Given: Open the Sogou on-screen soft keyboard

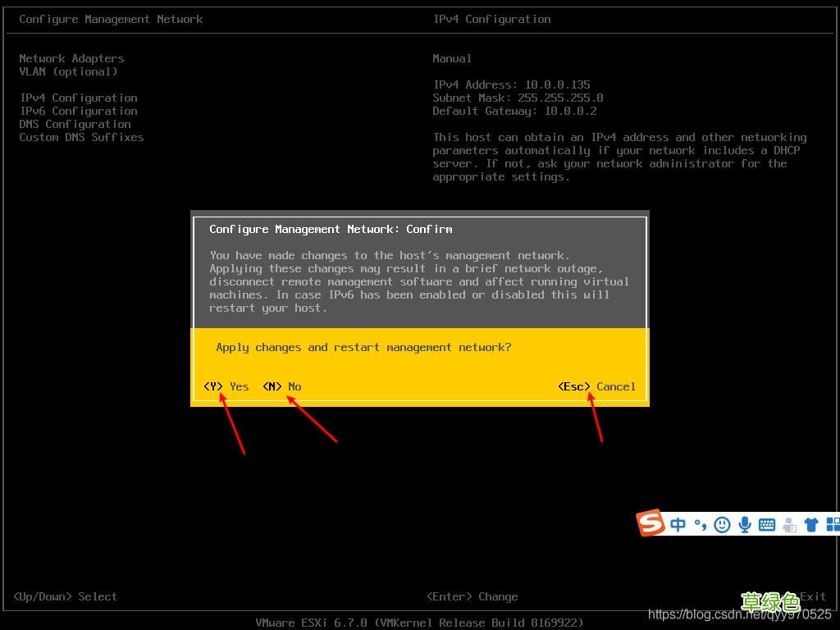Looking at the screenshot, I should coord(766,524).
